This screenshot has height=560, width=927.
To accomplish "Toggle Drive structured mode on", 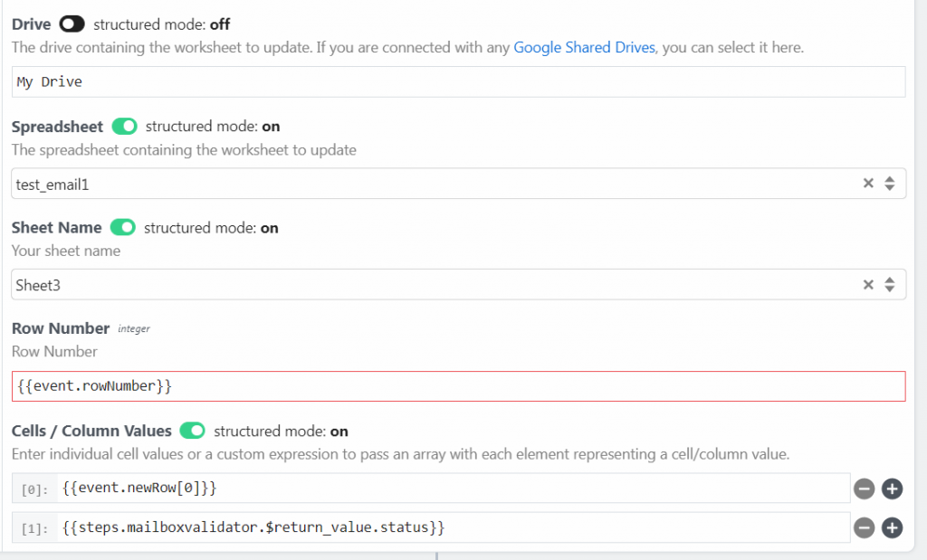I will coord(72,24).
